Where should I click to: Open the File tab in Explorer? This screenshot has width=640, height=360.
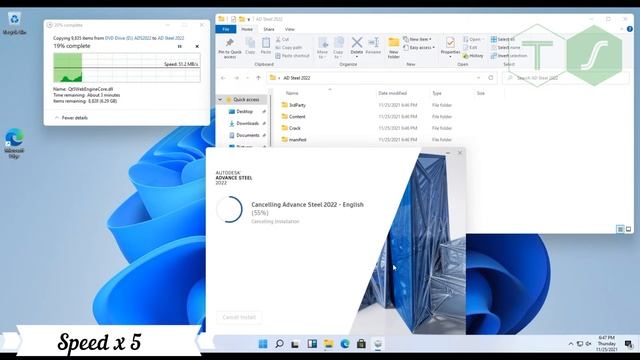(226, 29)
